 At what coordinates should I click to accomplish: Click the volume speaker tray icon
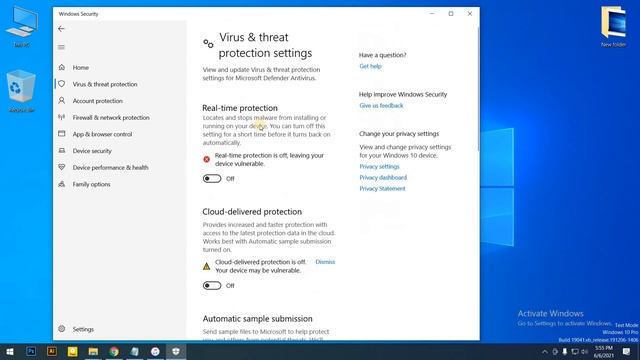point(585,351)
